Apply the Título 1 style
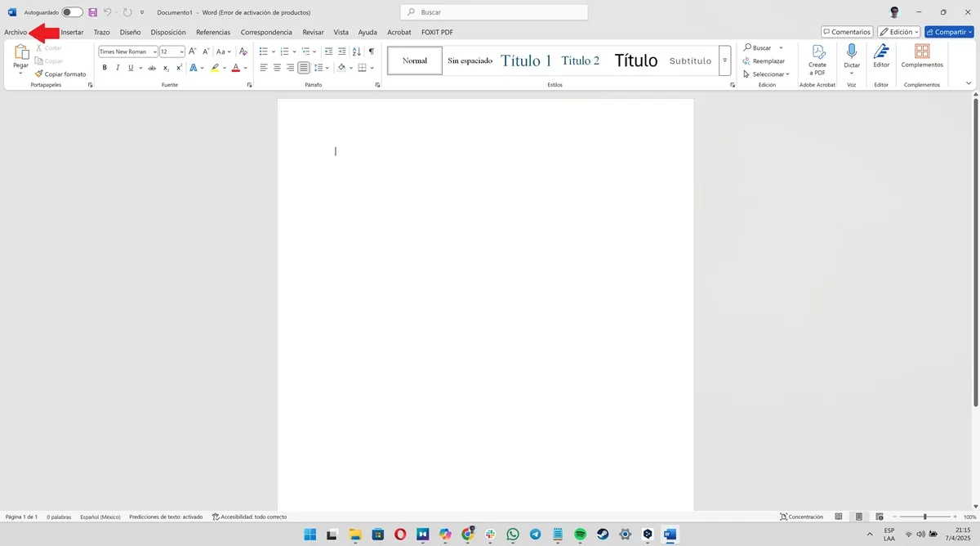Screen dimensions: 980x546 point(526,60)
